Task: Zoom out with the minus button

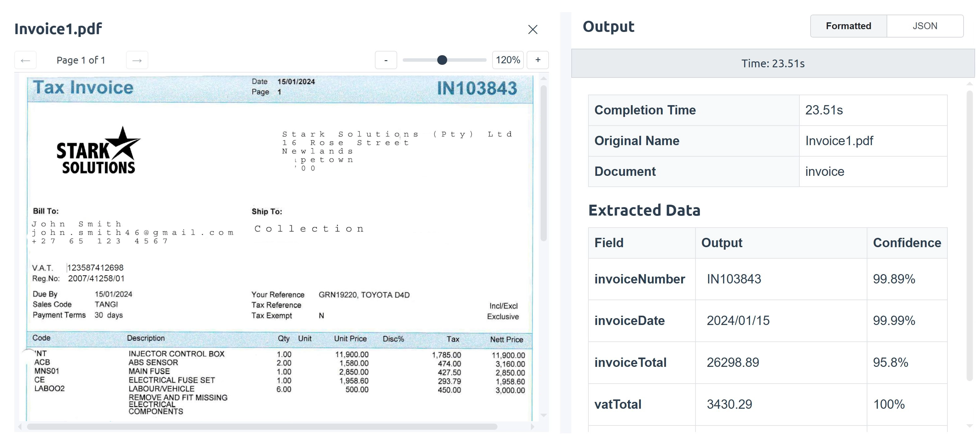Action: point(386,60)
